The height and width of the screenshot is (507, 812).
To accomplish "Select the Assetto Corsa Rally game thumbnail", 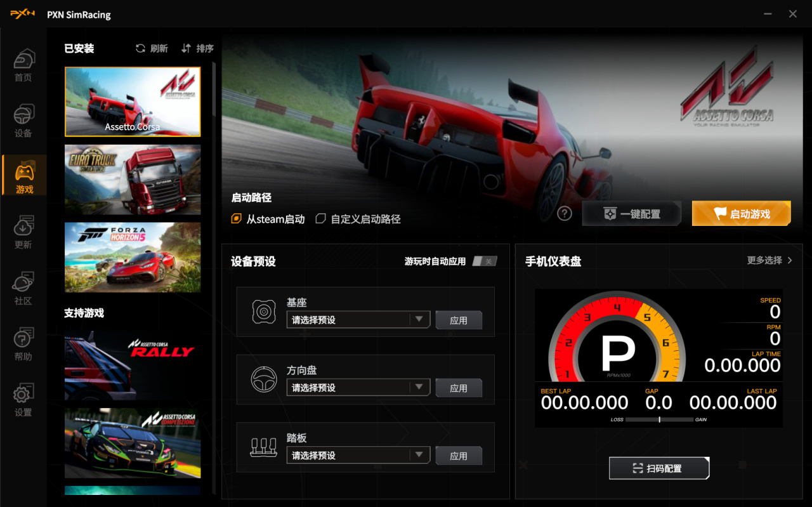I will pyautogui.click(x=133, y=365).
